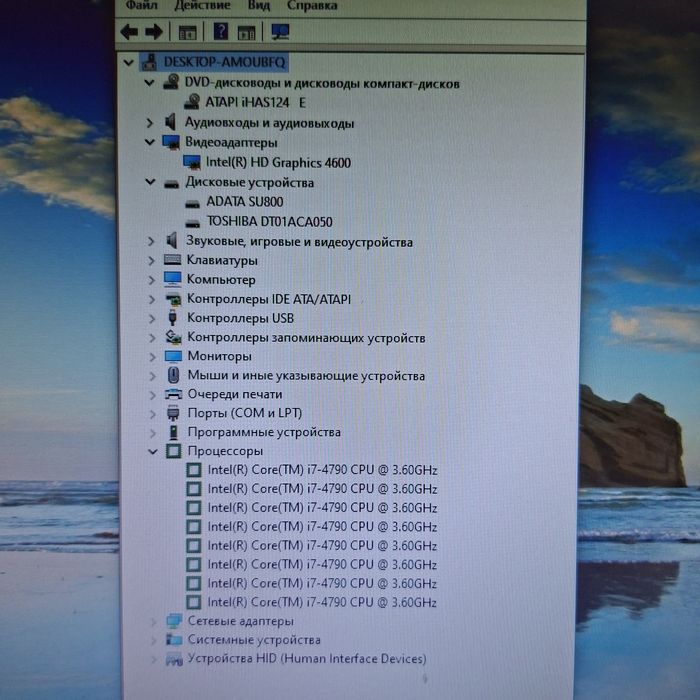
Task: Click the Процессоры chip category icon
Action: coord(174,451)
